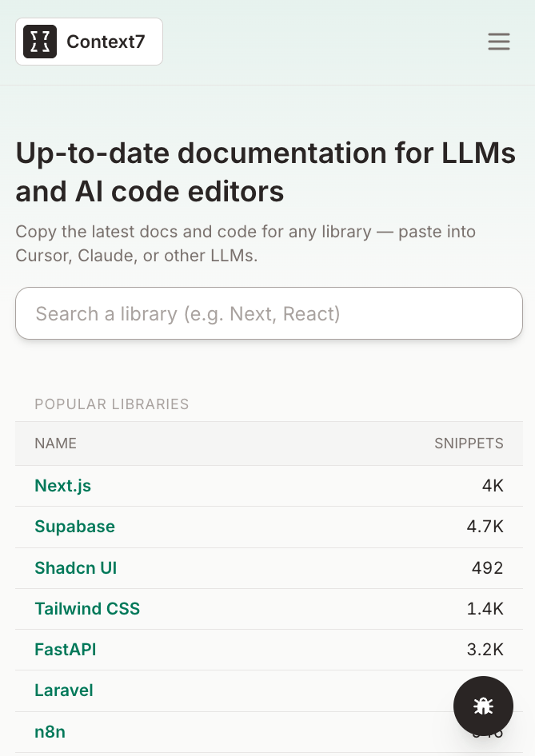
Task: Open the Shadcn UI library link
Action: click(x=76, y=568)
